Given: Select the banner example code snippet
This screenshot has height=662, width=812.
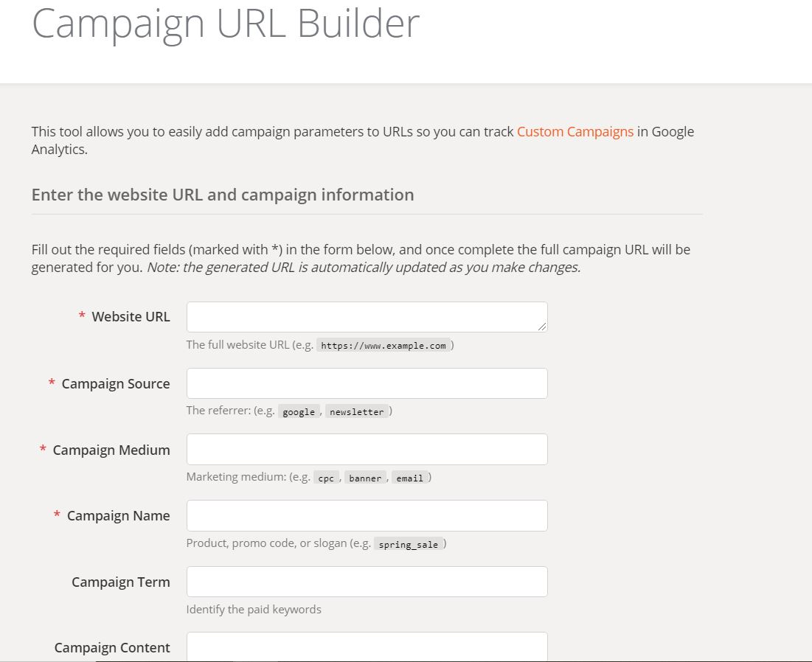Looking at the screenshot, I should pyautogui.click(x=365, y=478).
